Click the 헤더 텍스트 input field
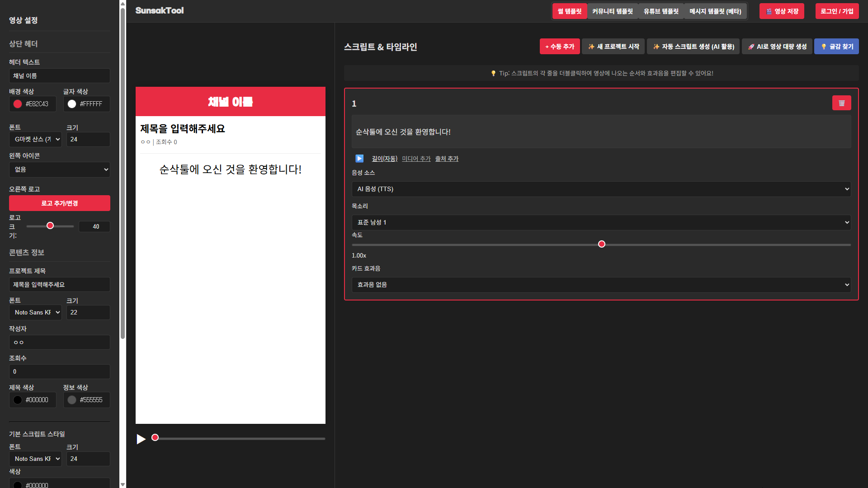 60,76
